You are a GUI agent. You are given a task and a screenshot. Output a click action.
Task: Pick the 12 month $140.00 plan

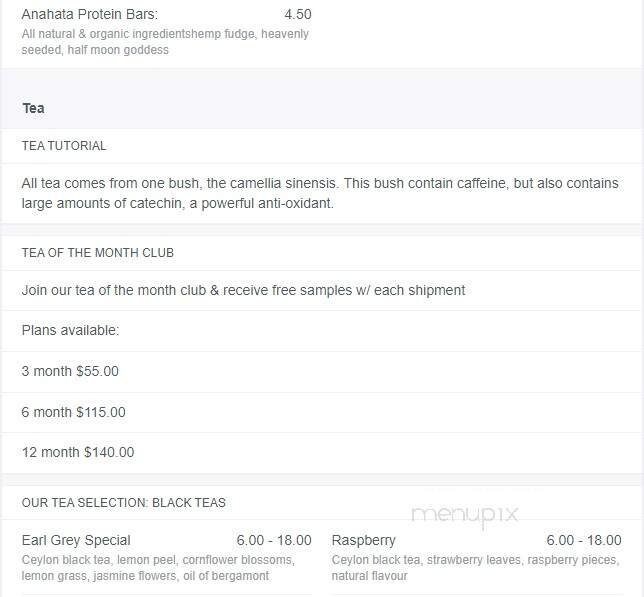point(78,452)
